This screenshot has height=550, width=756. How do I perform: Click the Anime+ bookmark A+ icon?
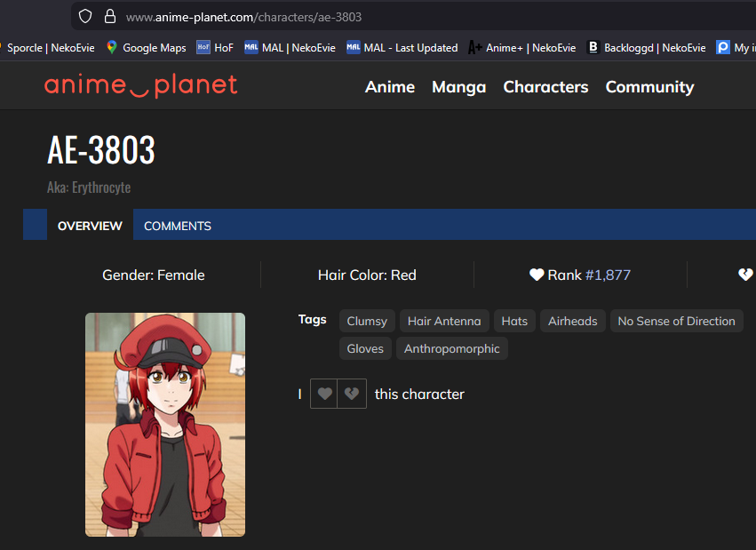coord(475,48)
